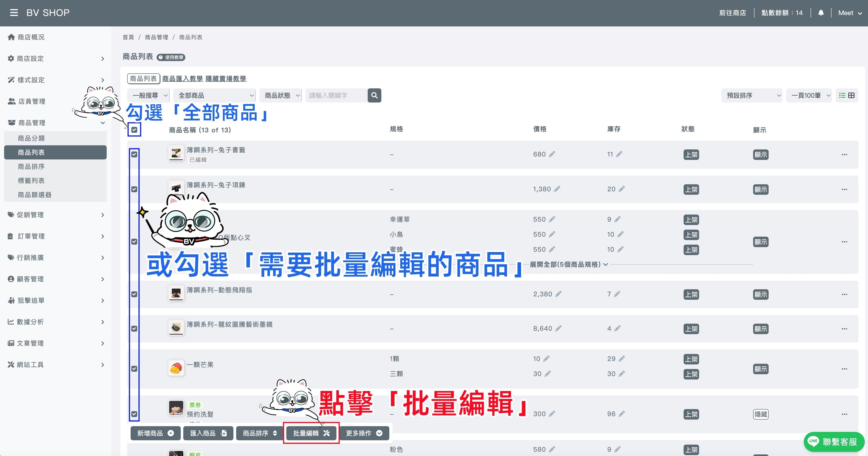Image resolution: width=868 pixels, height=456 pixels.
Task: Open more options for 一顆芒果 row
Action: pyautogui.click(x=844, y=369)
